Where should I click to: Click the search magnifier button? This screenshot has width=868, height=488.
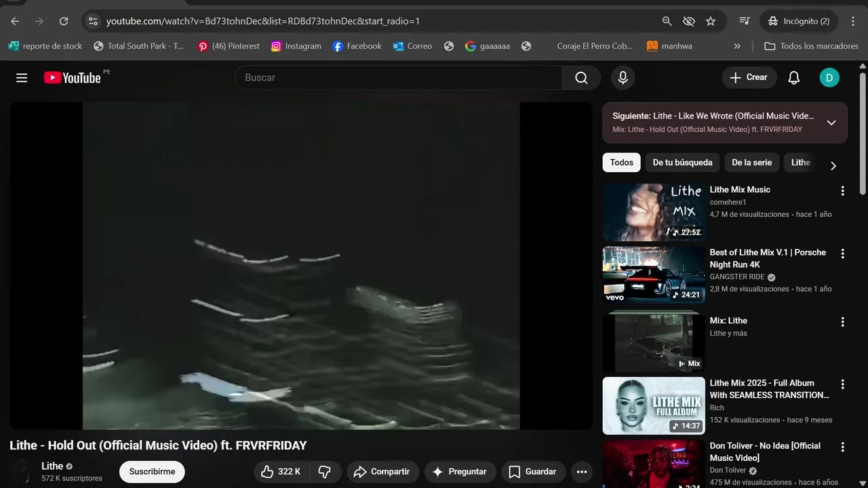[581, 78]
